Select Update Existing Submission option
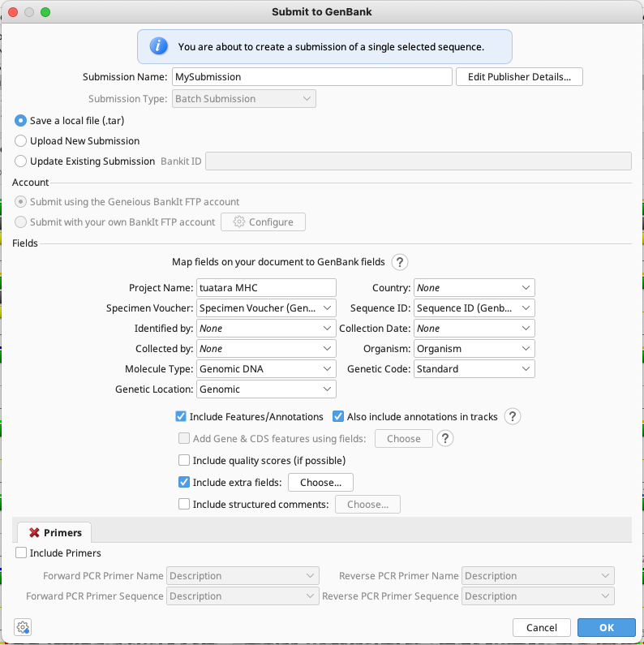The height and width of the screenshot is (645, 644). 20,161
